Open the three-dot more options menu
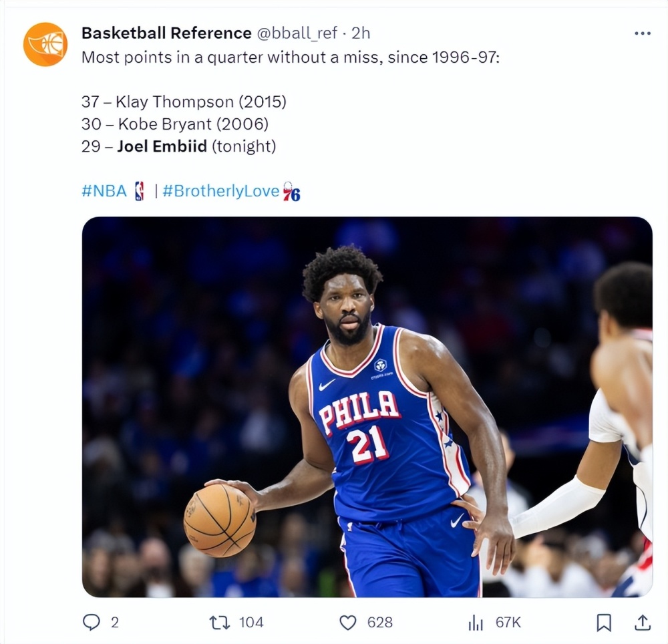The image size is (668, 644). [643, 33]
